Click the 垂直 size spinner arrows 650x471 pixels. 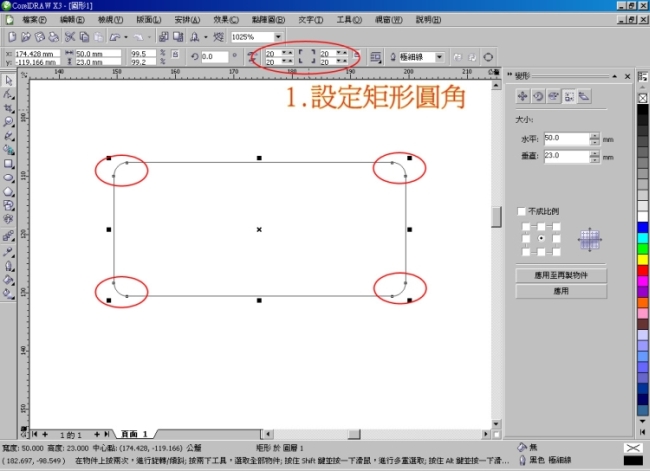[594, 157]
